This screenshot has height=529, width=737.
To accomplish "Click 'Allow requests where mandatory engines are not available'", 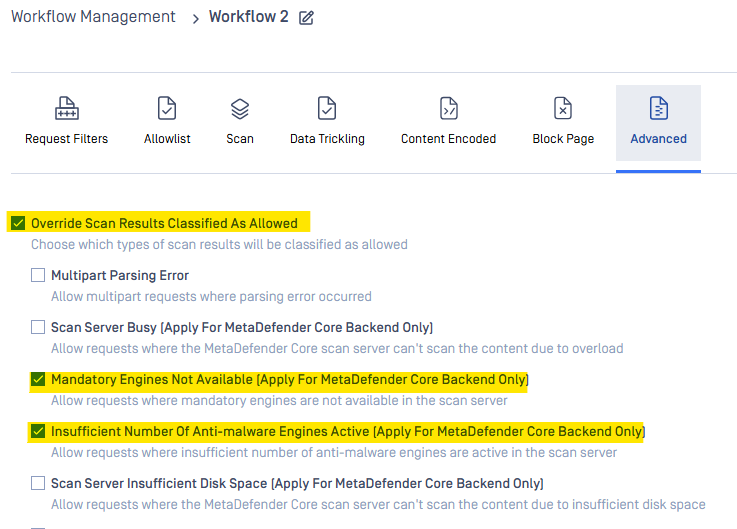I will click(x=279, y=401).
